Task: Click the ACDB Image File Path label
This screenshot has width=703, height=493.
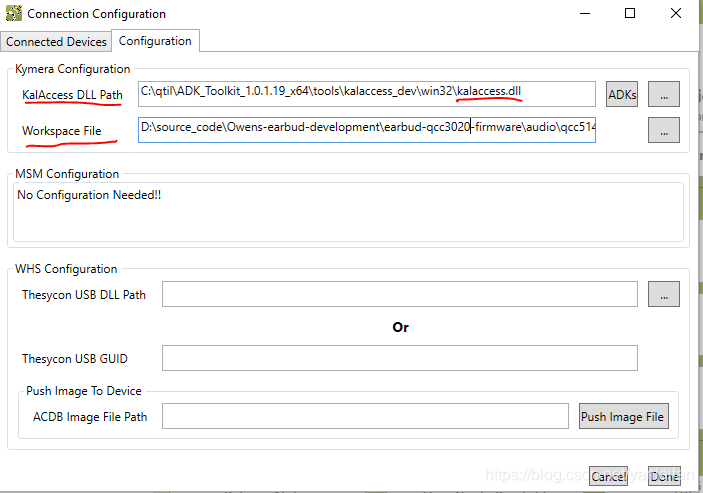Action: (x=90, y=417)
